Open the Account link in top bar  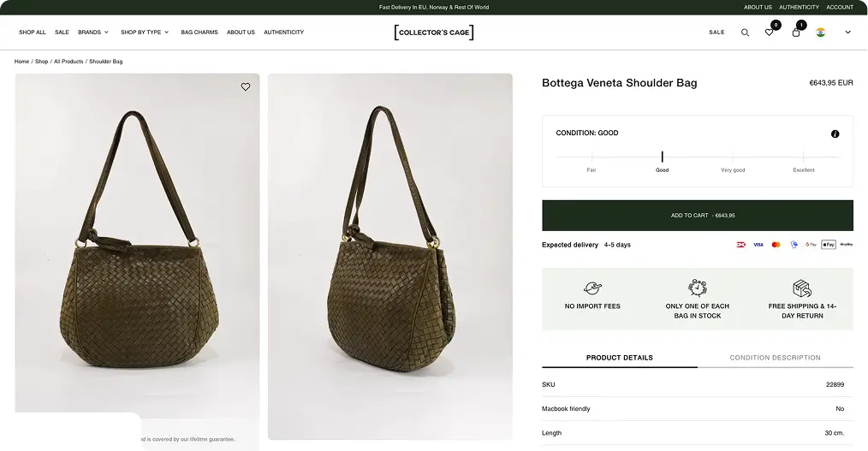[x=840, y=7]
